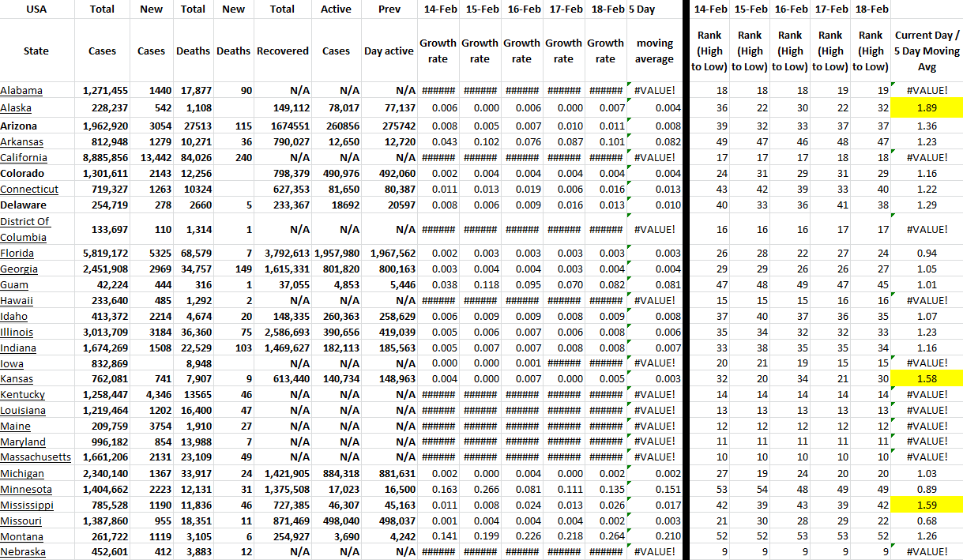Click the Kentucky link

pyautogui.click(x=23, y=395)
